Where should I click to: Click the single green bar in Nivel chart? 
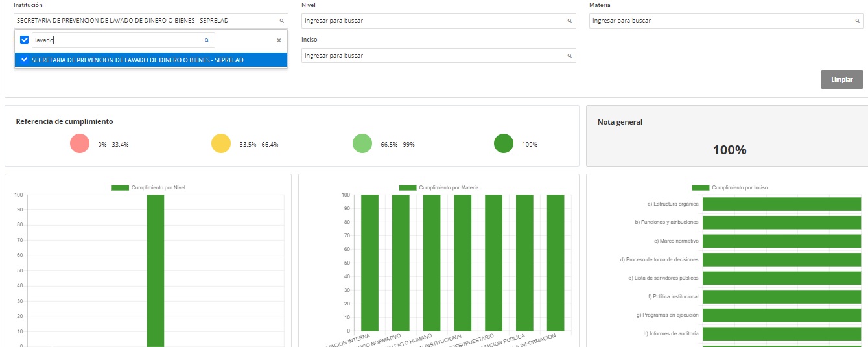point(156,270)
